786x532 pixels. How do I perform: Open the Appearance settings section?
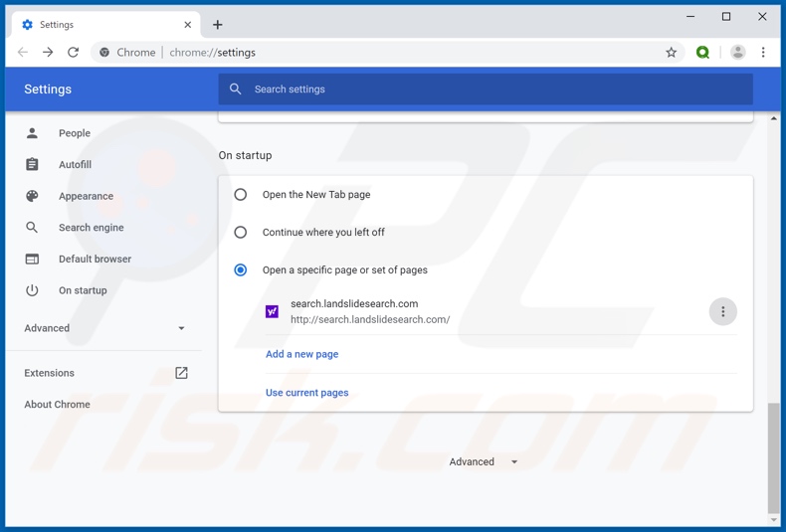[86, 196]
